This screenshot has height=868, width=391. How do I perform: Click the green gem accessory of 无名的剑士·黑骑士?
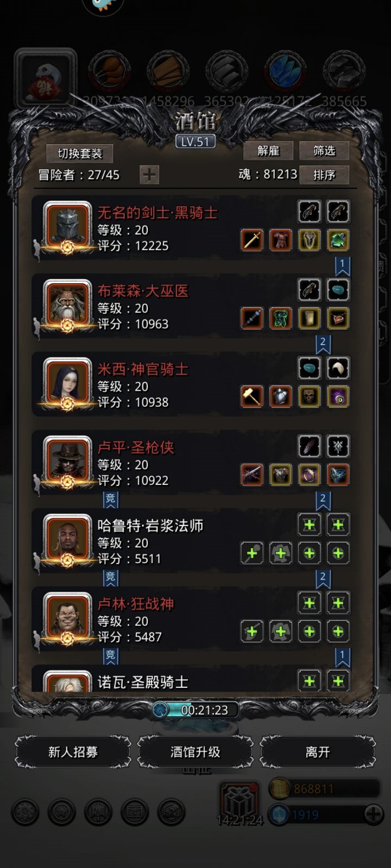(x=338, y=240)
